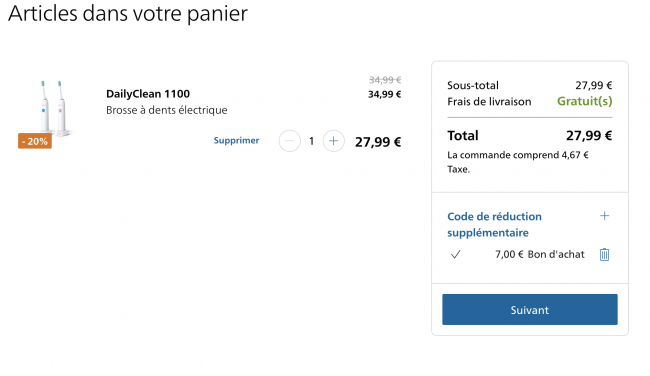This screenshot has height=376, width=650.
Task: Increase quantity with the plus button
Action: point(333,141)
